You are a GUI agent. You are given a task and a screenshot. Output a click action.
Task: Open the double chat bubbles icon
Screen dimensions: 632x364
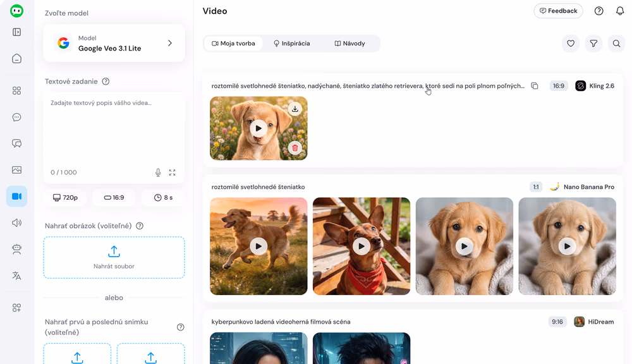(16, 143)
